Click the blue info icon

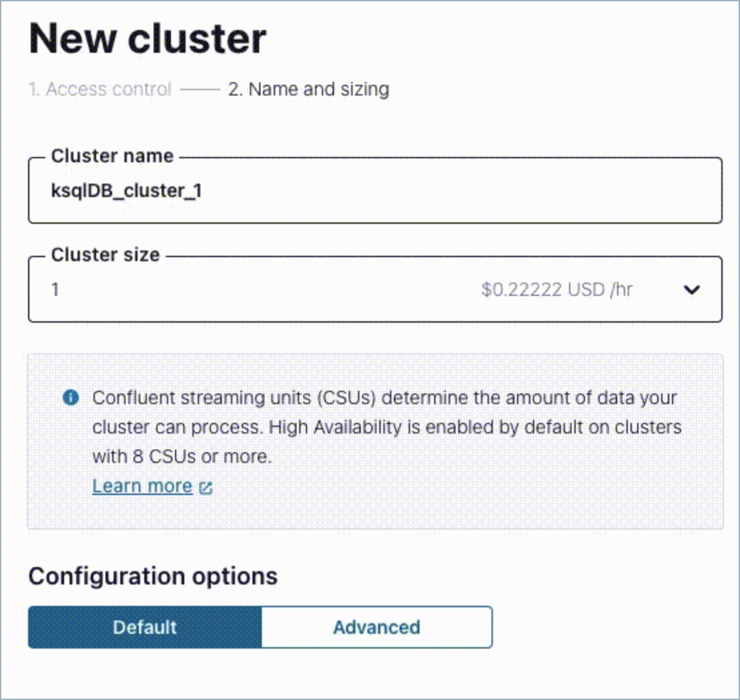[x=69, y=398]
